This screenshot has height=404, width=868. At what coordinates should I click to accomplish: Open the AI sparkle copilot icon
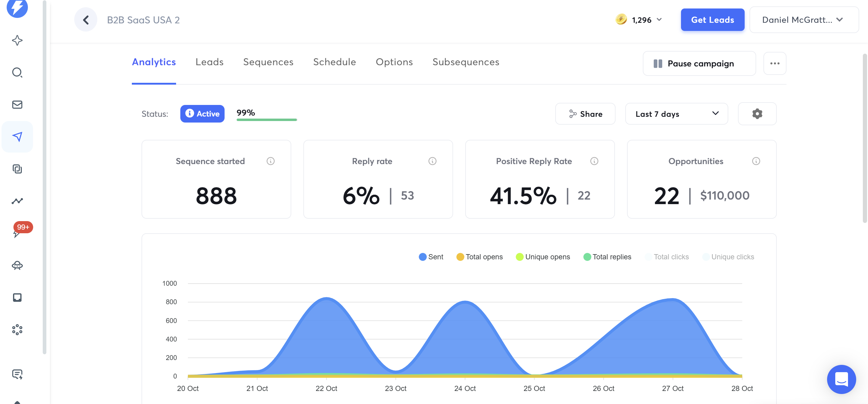tap(17, 40)
